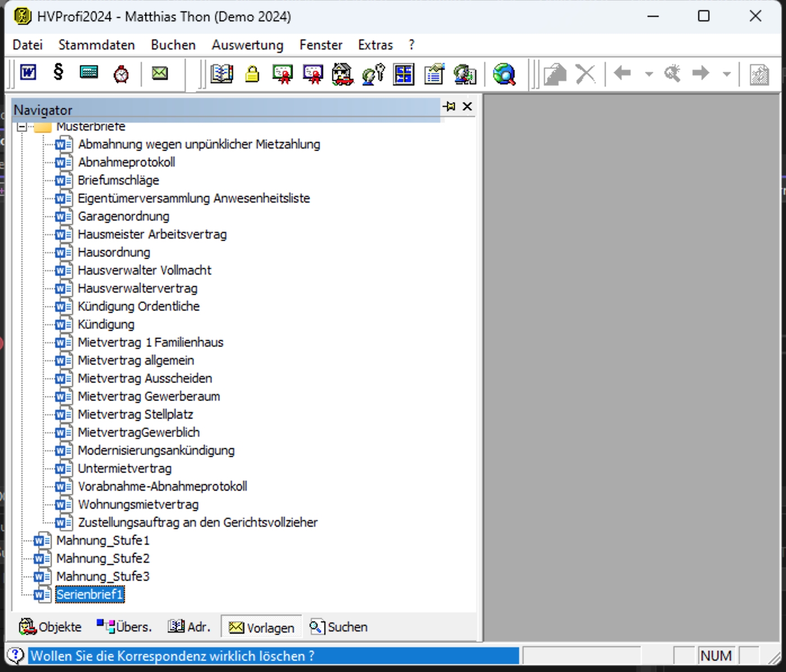Open the Extras menu
Viewport: 786px width, 672px height.
(376, 45)
